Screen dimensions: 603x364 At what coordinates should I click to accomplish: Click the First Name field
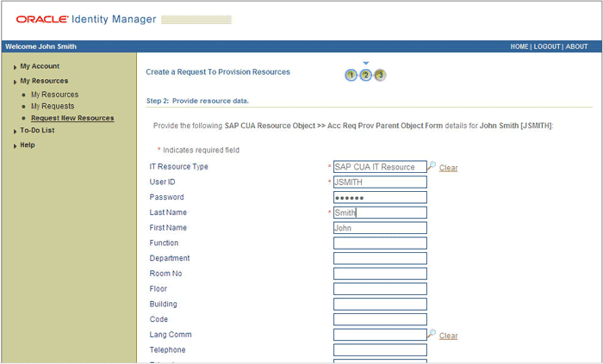[380, 228]
